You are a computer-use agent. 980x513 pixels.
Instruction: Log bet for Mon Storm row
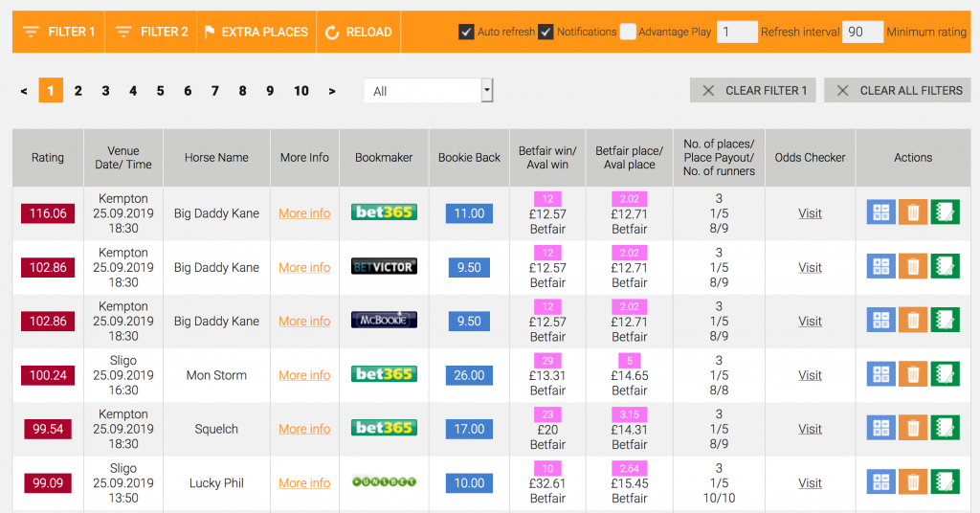click(945, 375)
